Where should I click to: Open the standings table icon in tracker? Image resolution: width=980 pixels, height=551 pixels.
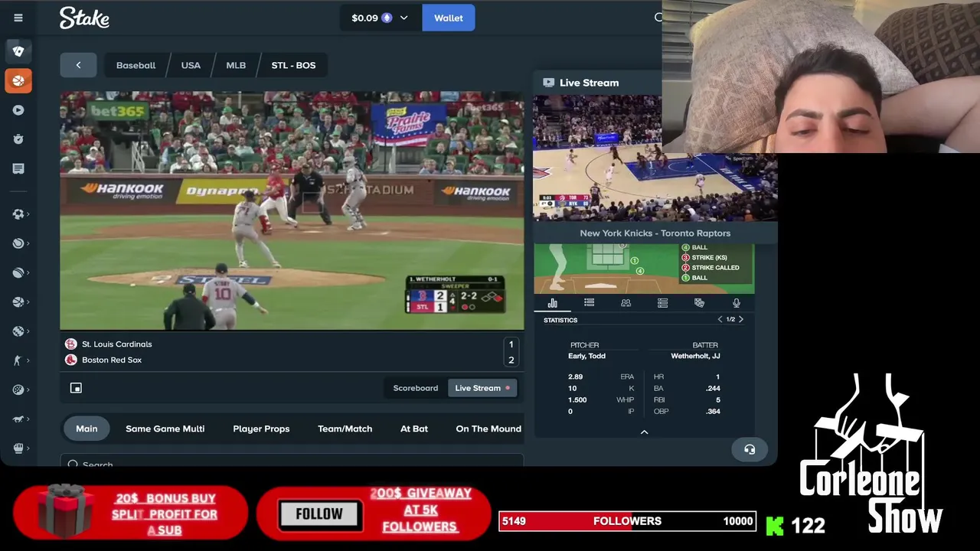coord(662,303)
